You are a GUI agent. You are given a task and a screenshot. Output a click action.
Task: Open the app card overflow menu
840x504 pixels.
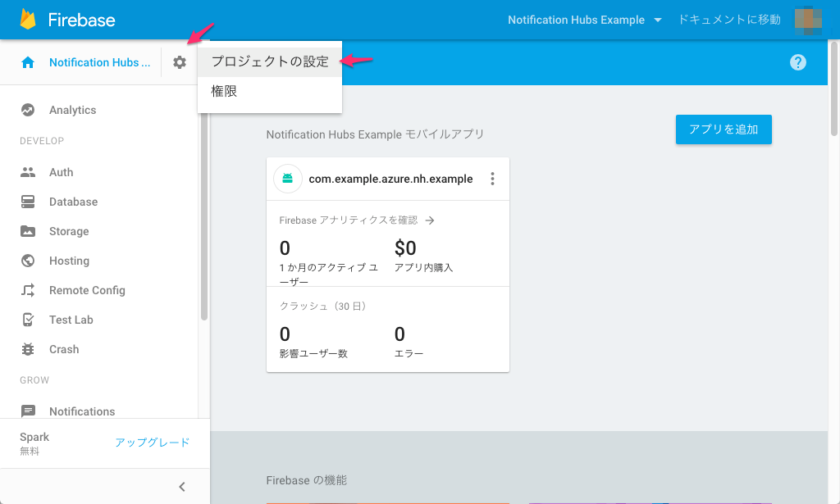tap(492, 178)
